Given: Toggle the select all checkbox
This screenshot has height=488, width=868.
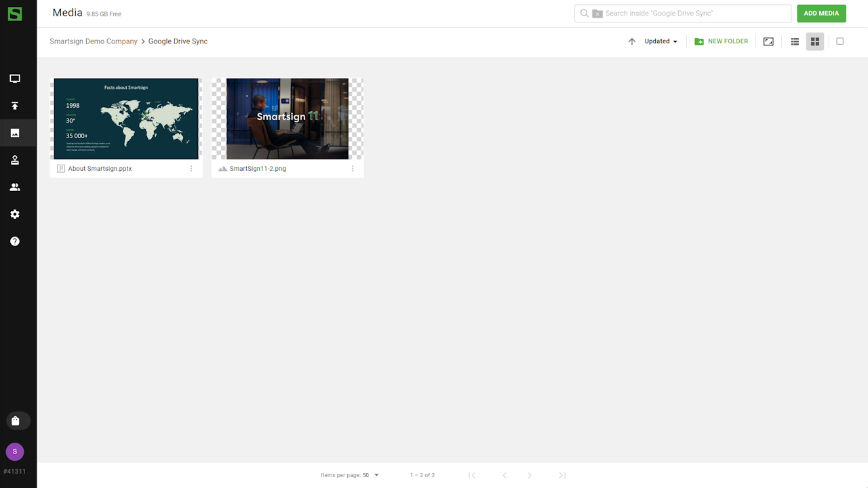Looking at the screenshot, I should point(840,41).
